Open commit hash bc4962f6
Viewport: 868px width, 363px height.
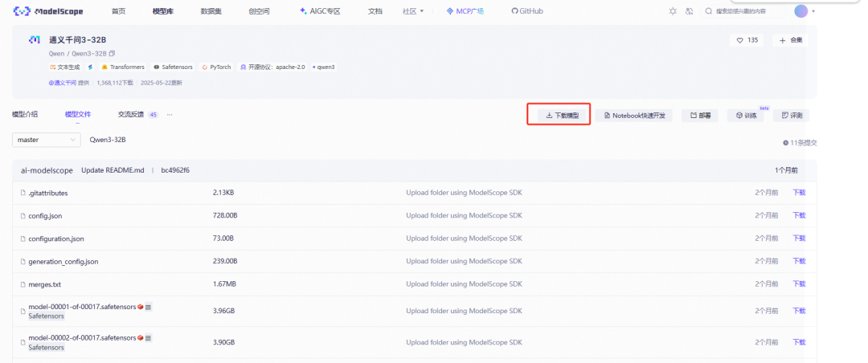point(175,170)
